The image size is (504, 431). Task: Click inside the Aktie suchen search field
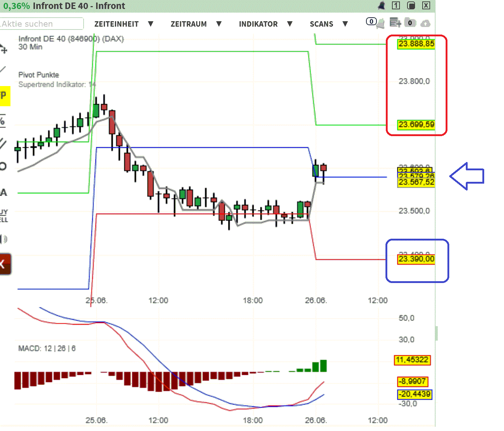click(41, 24)
